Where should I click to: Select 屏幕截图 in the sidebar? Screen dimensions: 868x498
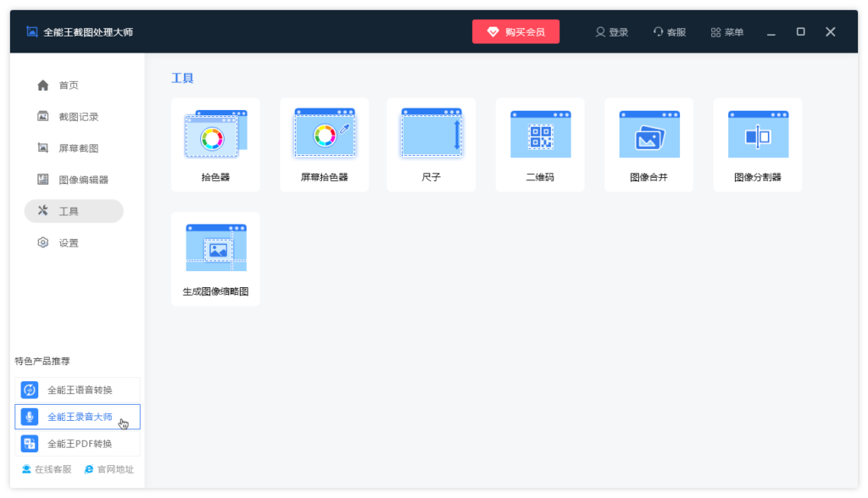[x=78, y=148]
